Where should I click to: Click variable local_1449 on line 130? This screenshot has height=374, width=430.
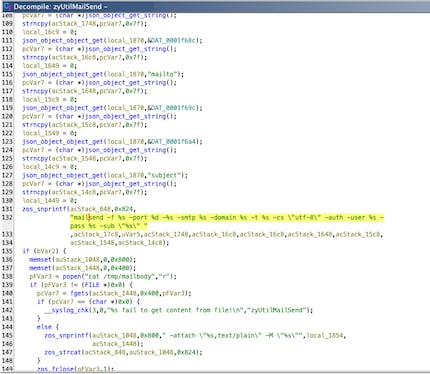point(41,200)
